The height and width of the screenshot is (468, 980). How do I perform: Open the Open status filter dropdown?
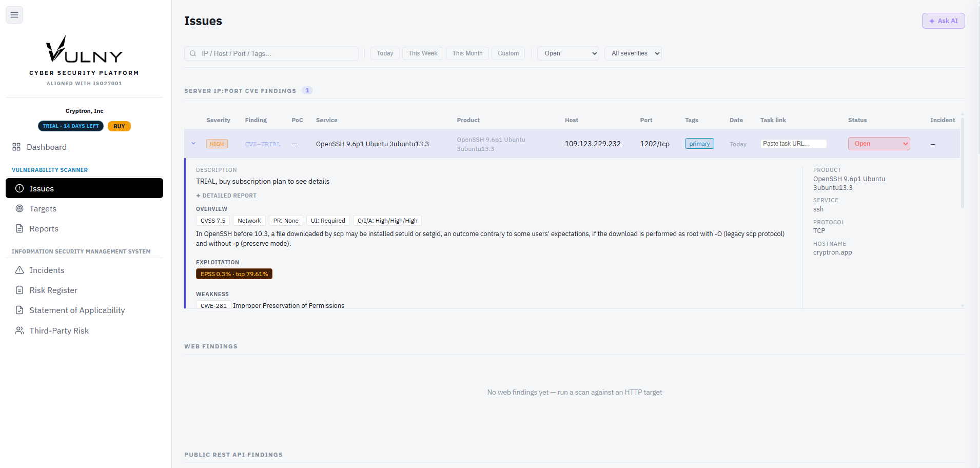(x=568, y=53)
